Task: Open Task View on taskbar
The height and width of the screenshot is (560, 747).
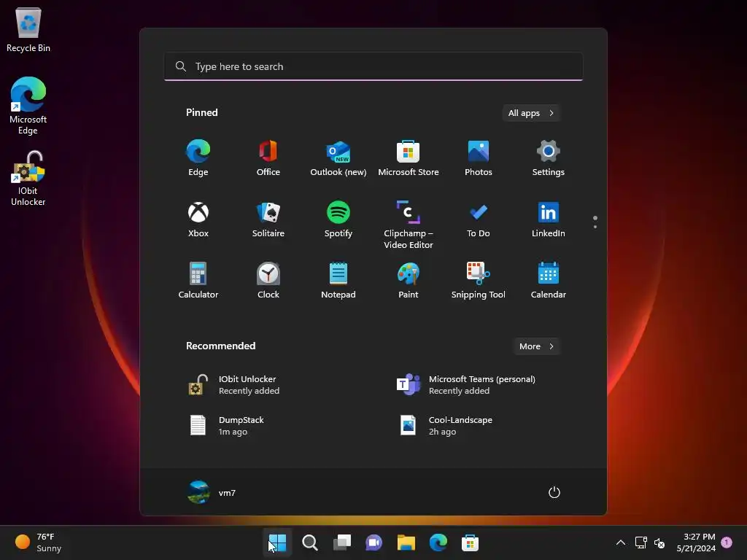Action: click(342, 542)
